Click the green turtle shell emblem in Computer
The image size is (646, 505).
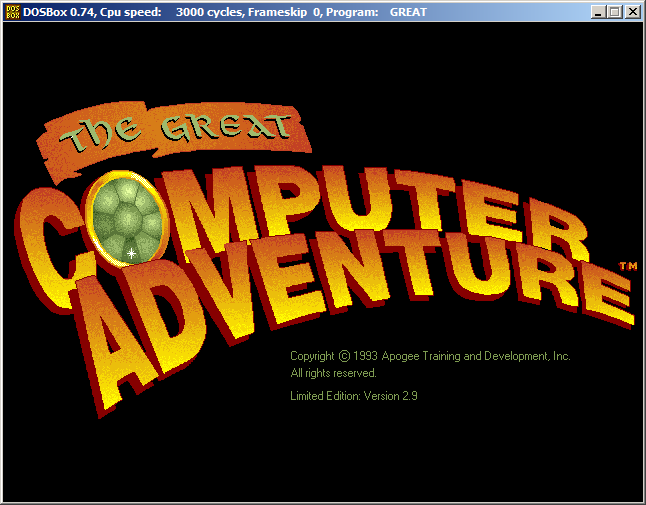coord(126,218)
